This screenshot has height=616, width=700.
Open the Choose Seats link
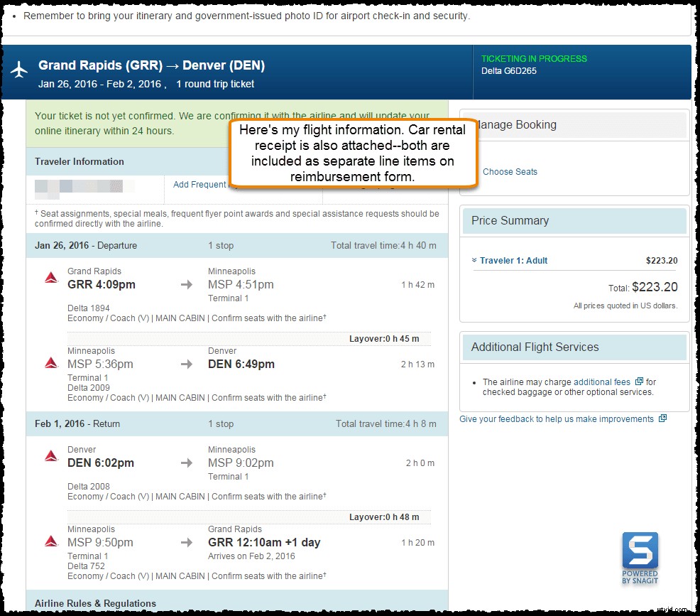tap(510, 172)
